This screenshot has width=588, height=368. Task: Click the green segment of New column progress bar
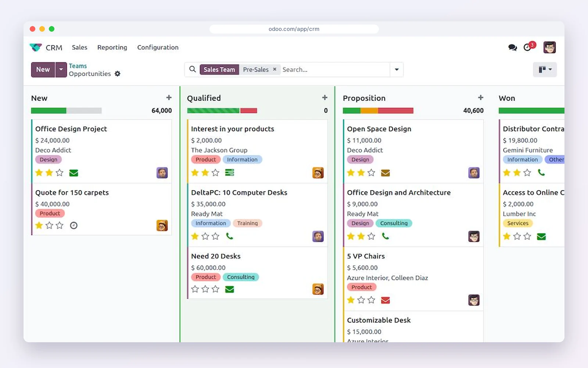coord(49,110)
